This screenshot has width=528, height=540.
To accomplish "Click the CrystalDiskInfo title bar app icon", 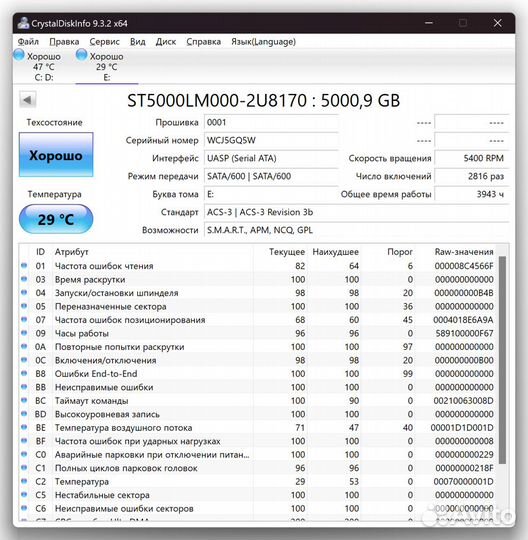I will pos(23,23).
